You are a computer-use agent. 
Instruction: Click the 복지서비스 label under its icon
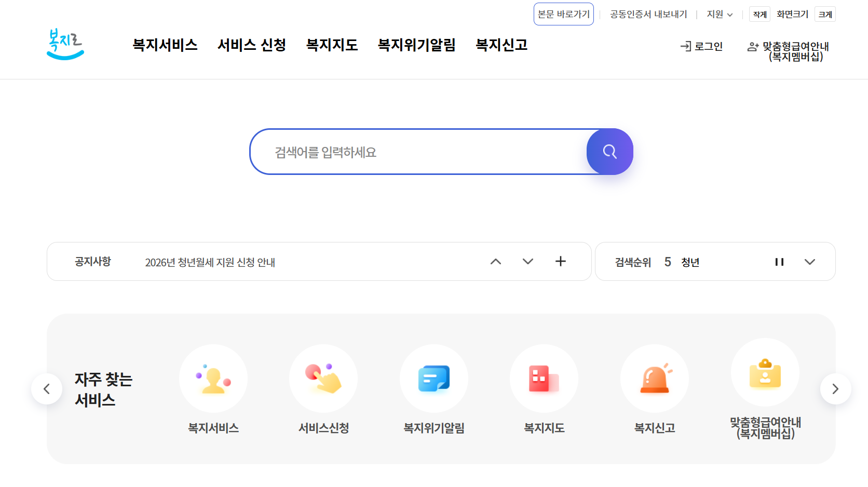213,428
